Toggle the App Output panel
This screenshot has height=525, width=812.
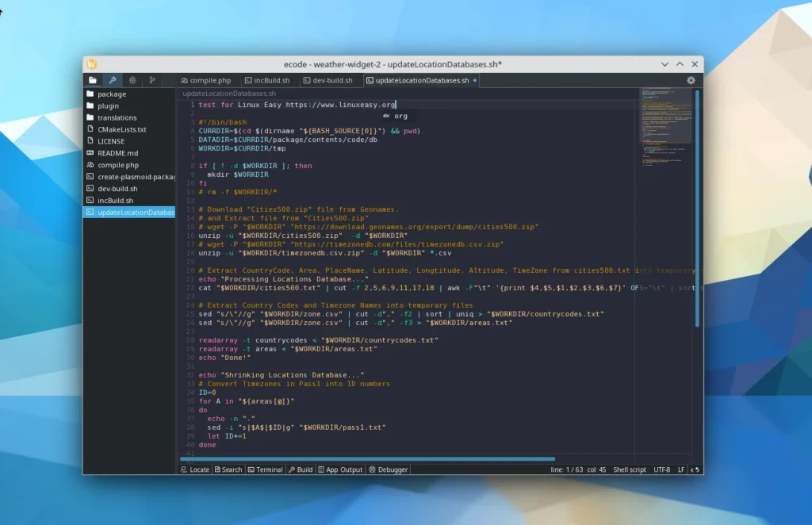(339, 469)
